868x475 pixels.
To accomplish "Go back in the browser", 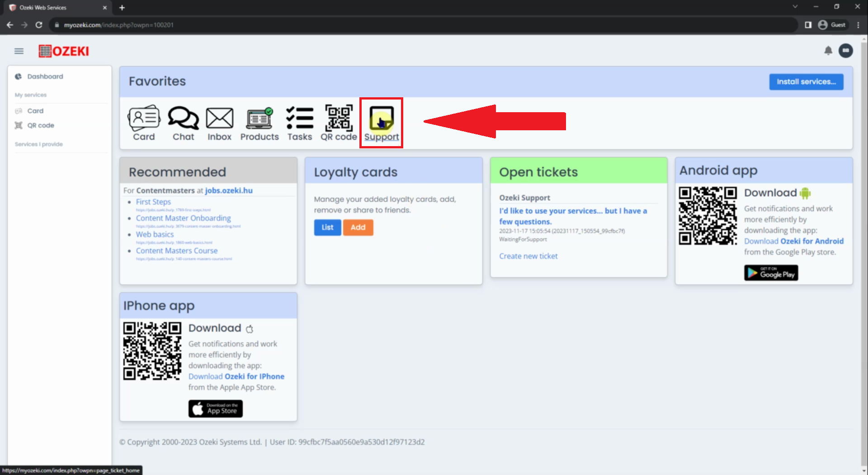I will click(10, 25).
